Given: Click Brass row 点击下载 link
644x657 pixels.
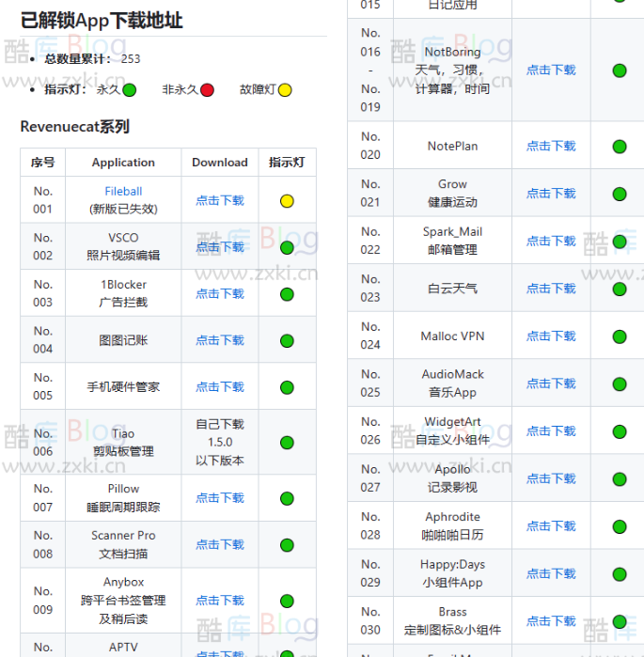Looking at the screenshot, I should click(x=551, y=621).
